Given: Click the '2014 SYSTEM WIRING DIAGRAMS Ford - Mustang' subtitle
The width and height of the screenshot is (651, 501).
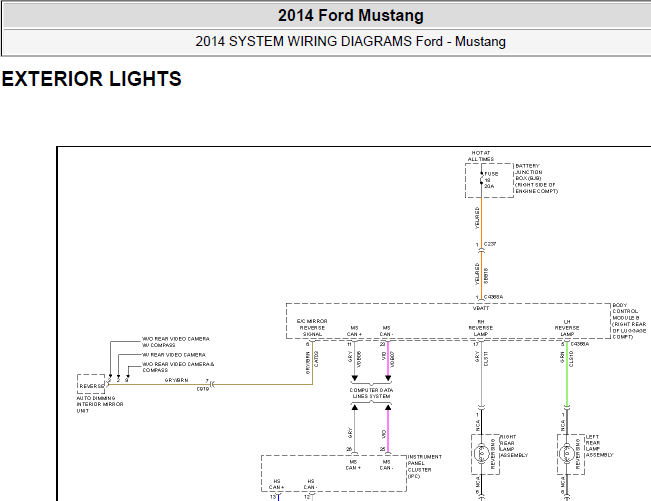Looking at the screenshot, I should 350,42.
